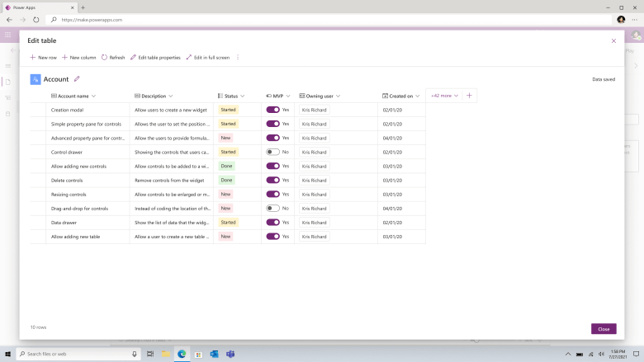Select New row in the toolbar
This screenshot has height=362, width=644.
click(44, 58)
